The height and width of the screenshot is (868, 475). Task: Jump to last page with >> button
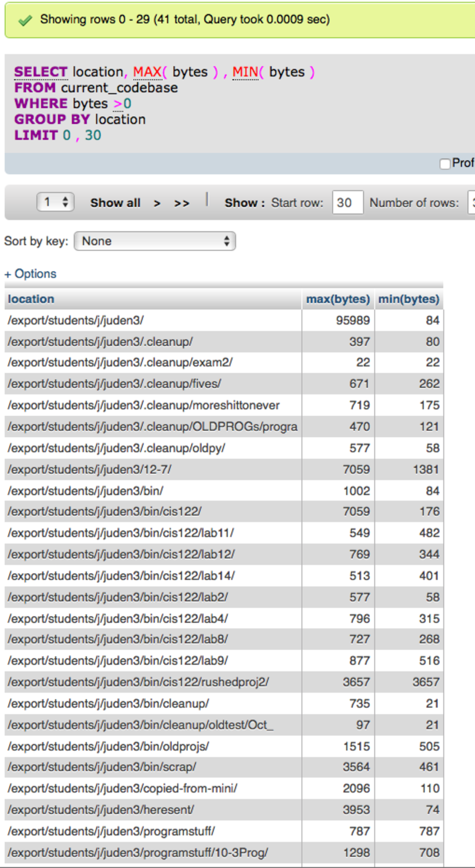coord(182,203)
